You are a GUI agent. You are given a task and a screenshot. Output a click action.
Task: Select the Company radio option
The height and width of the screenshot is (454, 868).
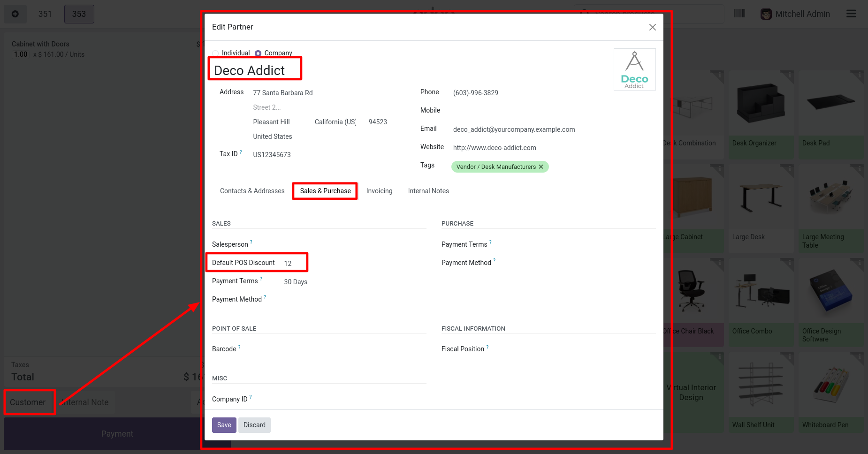coord(258,53)
